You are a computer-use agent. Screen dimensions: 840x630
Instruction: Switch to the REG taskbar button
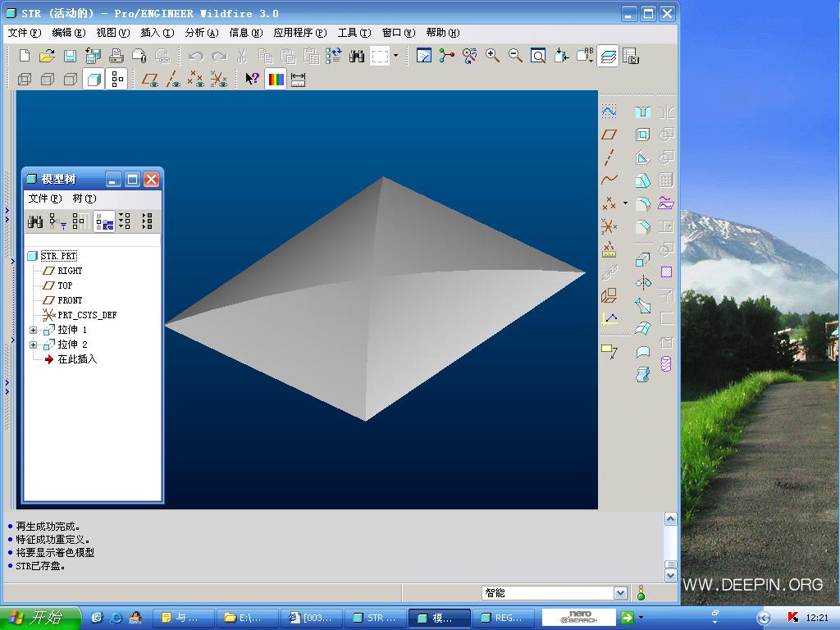(x=502, y=618)
